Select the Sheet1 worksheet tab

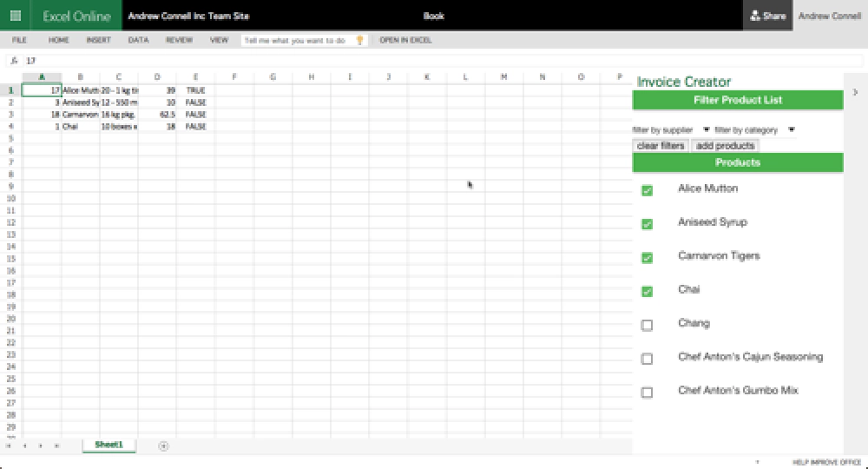pyautogui.click(x=108, y=445)
